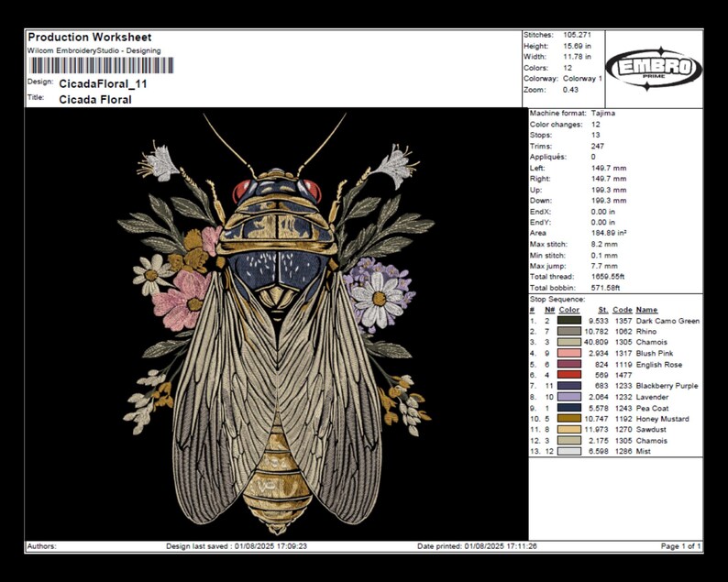This screenshot has height=582, width=728.
Task: Click the thread name 'Lavender'
Action: point(652,397)
